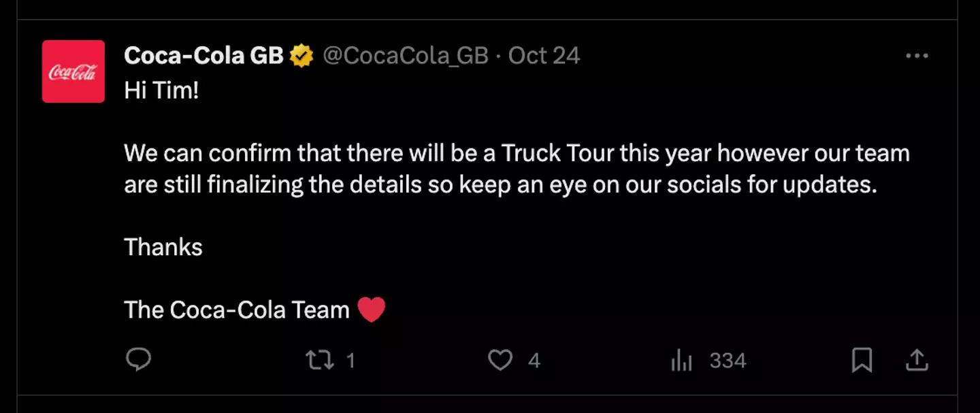This screenshot has width=980, height=413.
Task: Bookmark the Coca-Cola GB tweet
Action: (x=862, y=360)
